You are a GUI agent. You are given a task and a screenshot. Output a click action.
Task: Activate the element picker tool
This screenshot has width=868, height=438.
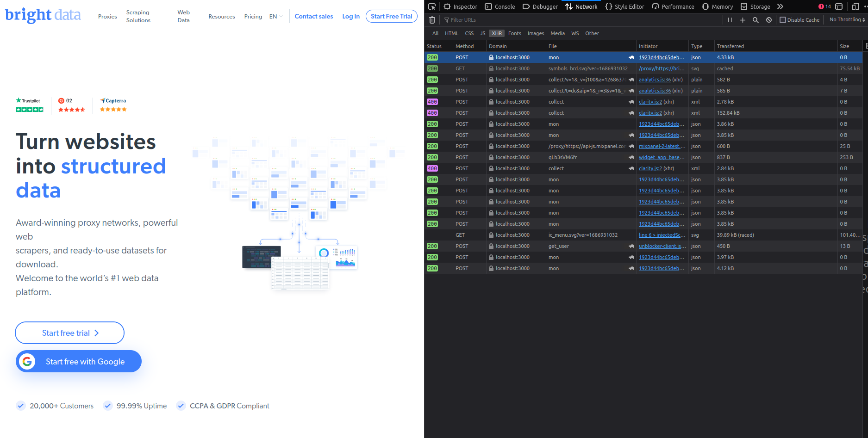click(x=432, y=6)
